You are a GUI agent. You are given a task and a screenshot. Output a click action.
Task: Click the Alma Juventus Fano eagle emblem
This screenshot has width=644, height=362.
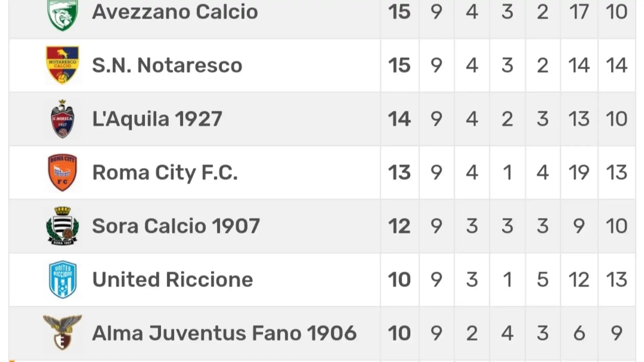[62, 333]
